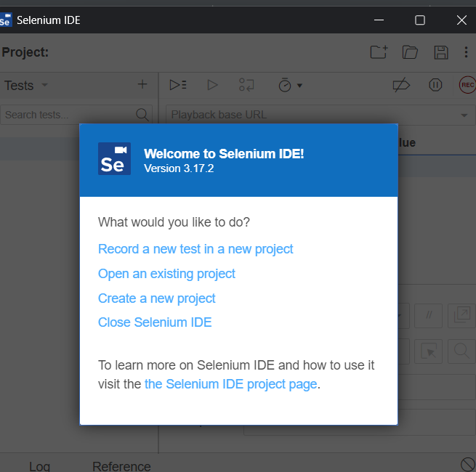Toggle disable breakpoints icon

401,85
